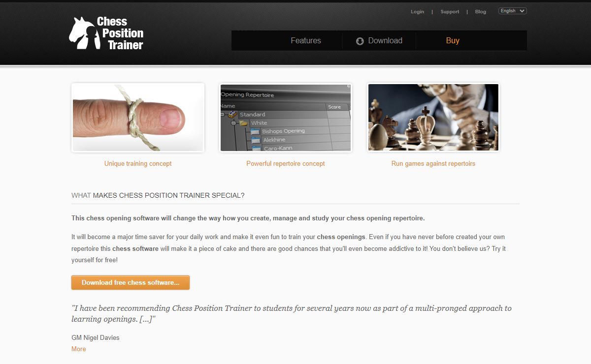Open the Opening Repertoire screenshot thumbnail

click(x=286, y=118)
